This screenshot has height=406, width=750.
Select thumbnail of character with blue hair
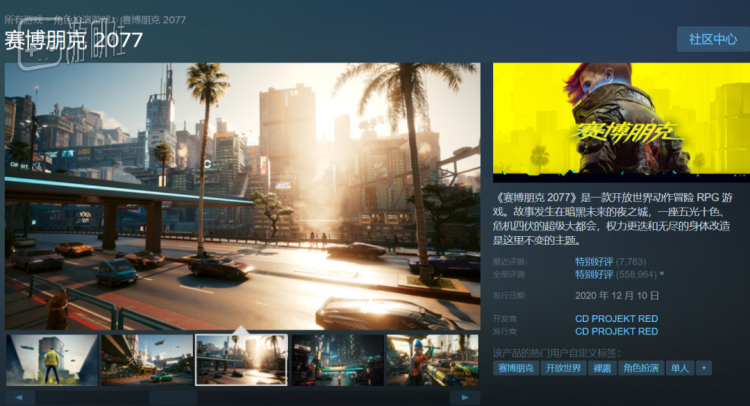pyautogui.click(x=432, y=360)
